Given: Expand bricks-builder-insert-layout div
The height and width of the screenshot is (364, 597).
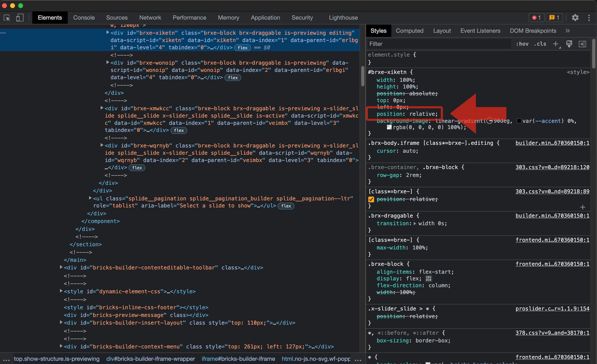Looking at the screenshot, I should [61, 322].
